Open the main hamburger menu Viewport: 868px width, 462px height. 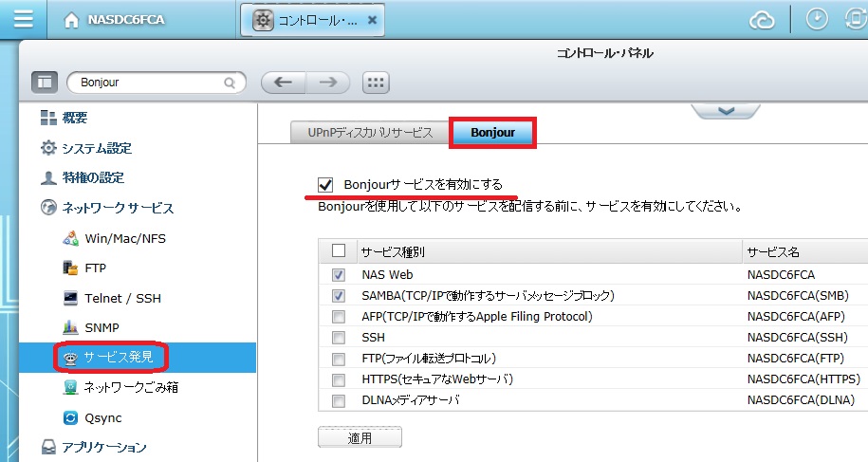point(24,19)
